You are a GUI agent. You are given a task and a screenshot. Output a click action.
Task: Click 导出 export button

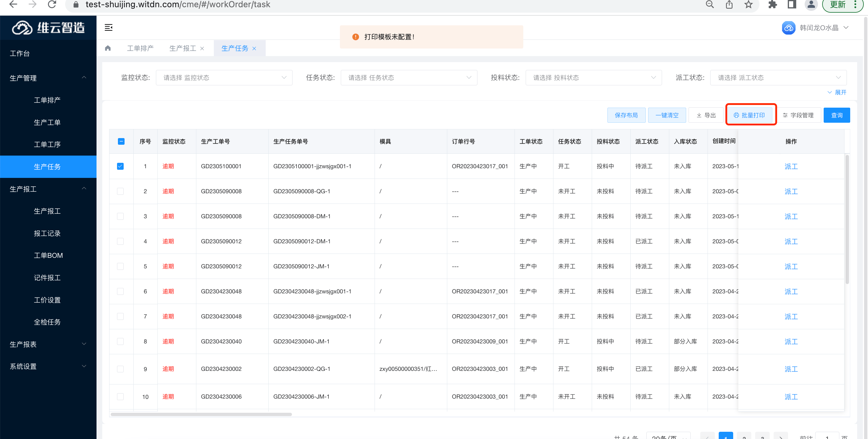tap(706, 115)
